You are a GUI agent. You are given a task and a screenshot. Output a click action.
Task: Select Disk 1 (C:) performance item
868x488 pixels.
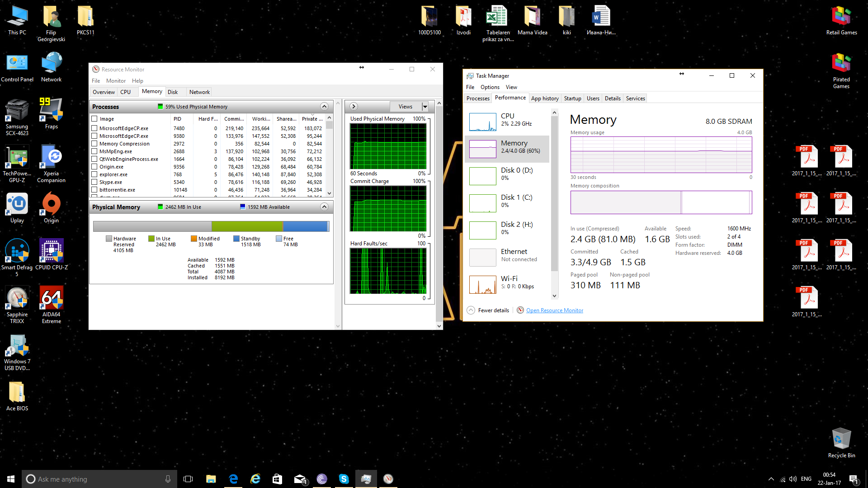pyautogui.click(x=507, y=203)
